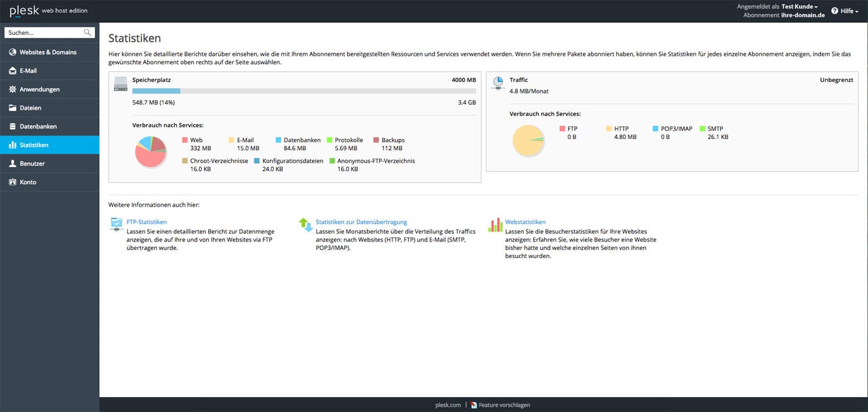Click the bar chart icon for Webstatistiken
Screen dimensions: 868x412
coord(495,225)
